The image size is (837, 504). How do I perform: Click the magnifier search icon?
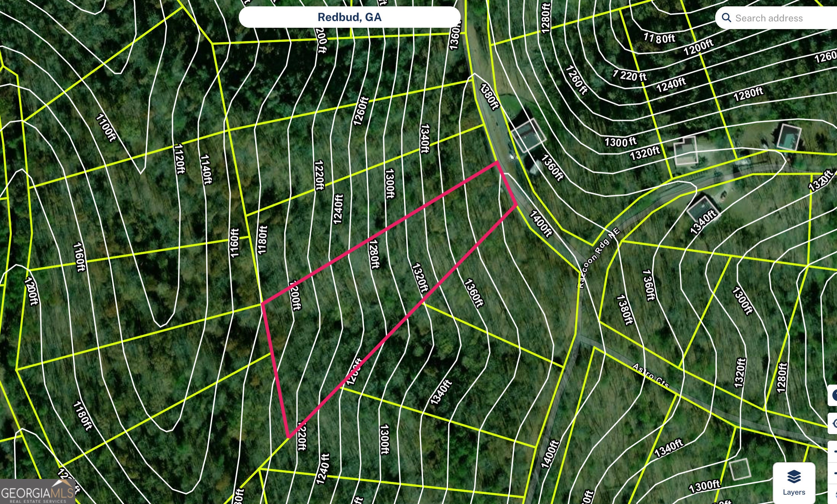[726, 18]
